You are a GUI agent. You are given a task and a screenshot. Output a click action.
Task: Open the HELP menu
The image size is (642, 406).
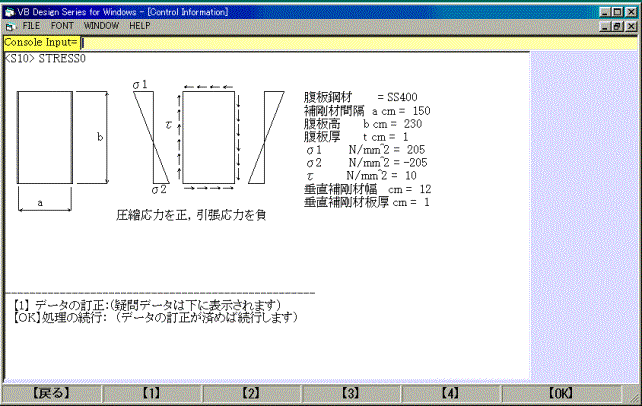[140, 26]
